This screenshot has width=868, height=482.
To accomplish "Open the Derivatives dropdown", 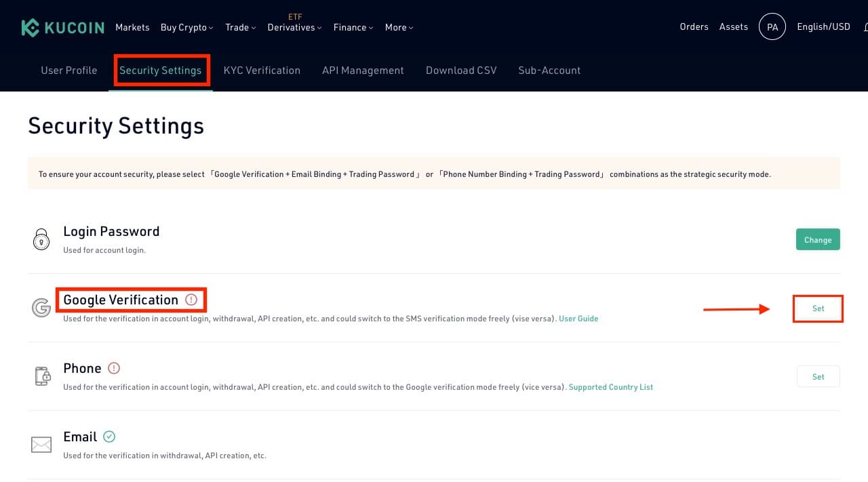I will click(294, 27).
